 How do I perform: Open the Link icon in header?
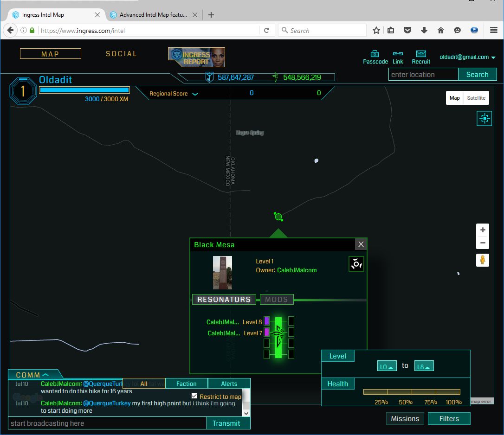tap(398, 54)
